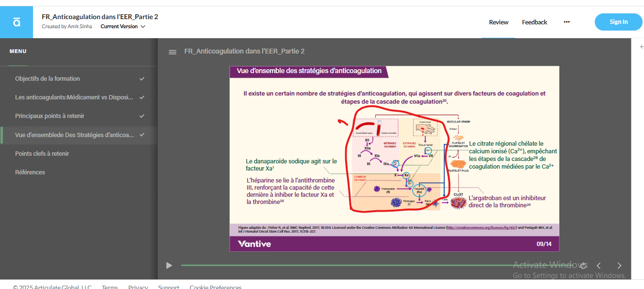Open the Terms footer link
The width and height of the screenshot is (644, 289).
click(110, 287)
